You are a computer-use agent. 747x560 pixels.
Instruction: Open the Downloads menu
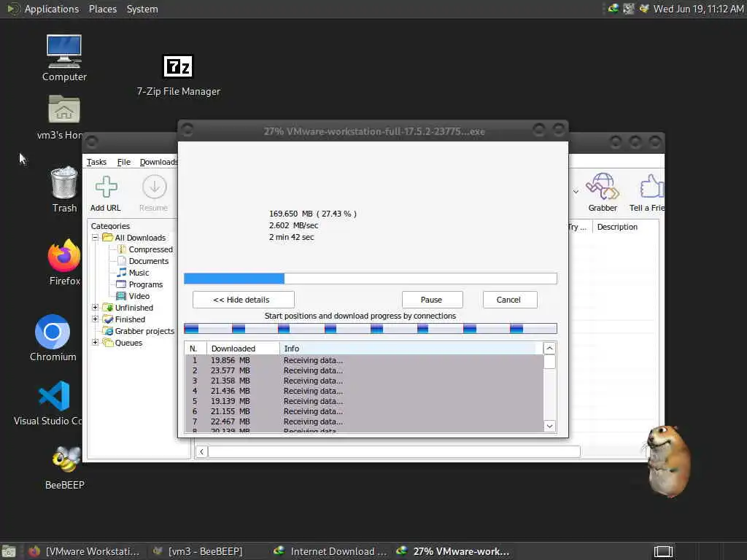click(158, 162)
